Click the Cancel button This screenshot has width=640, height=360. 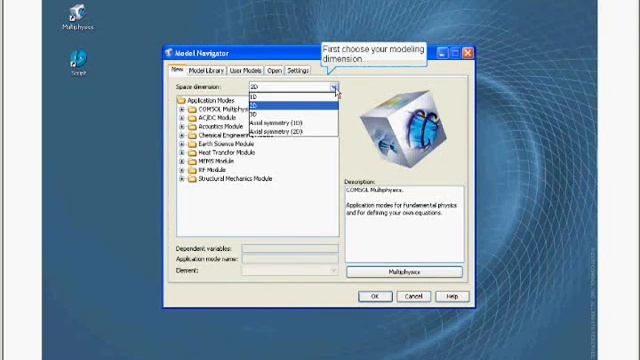[413, 296]
